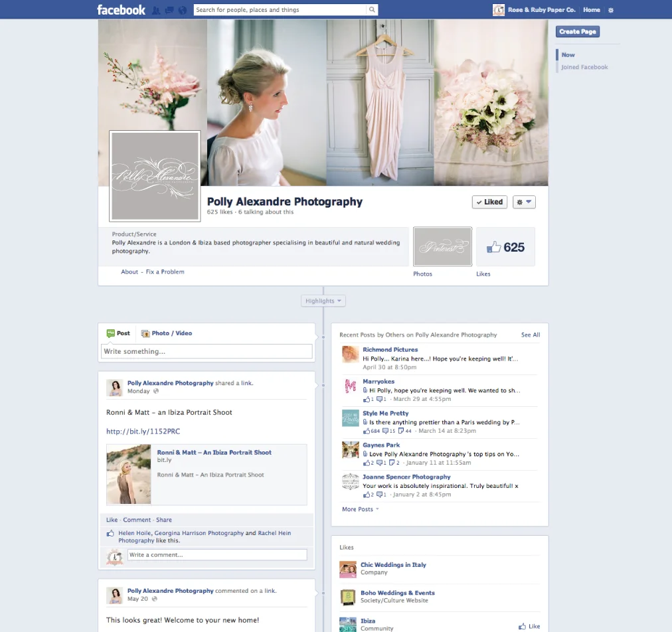Click the Facebook logo in header
The width and height of the screenshot is (672, 632).
121,9
